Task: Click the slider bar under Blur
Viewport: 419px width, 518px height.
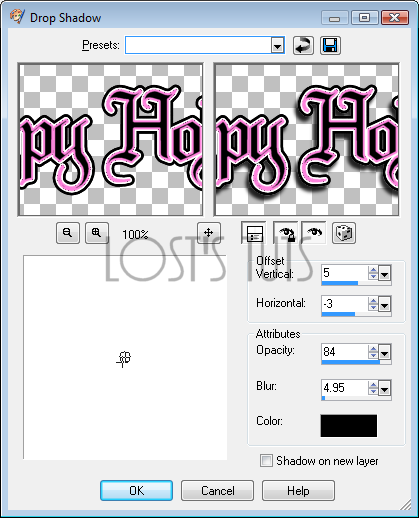Action: 356,398
